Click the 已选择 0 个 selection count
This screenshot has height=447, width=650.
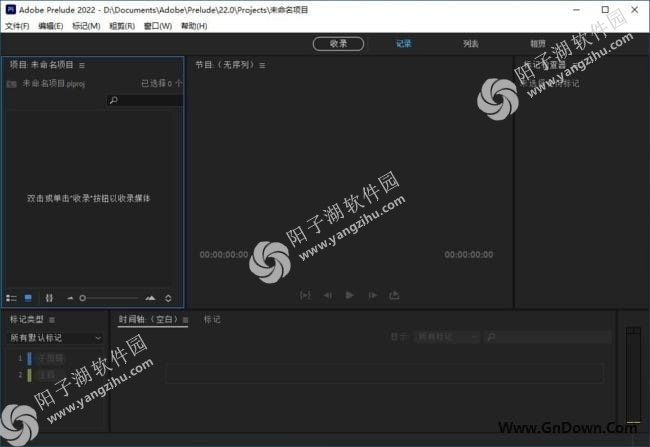tap(162, 83)
